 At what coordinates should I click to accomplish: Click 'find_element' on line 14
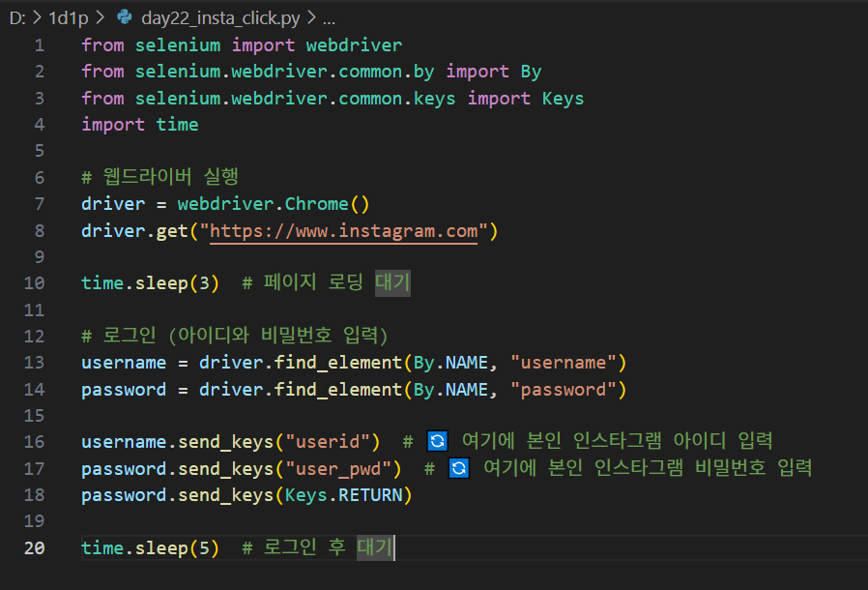click(338, 390)
